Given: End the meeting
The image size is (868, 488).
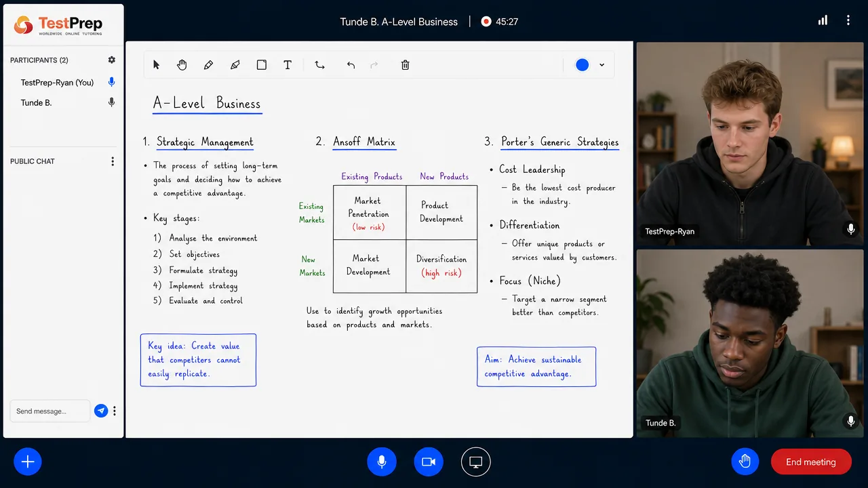Looking at the screenshot, I should [x=811, y=462].
